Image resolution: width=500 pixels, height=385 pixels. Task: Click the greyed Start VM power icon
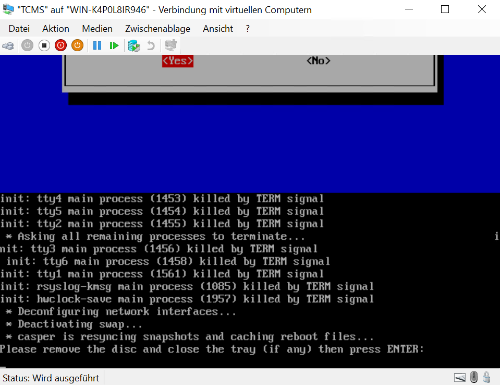27,45
